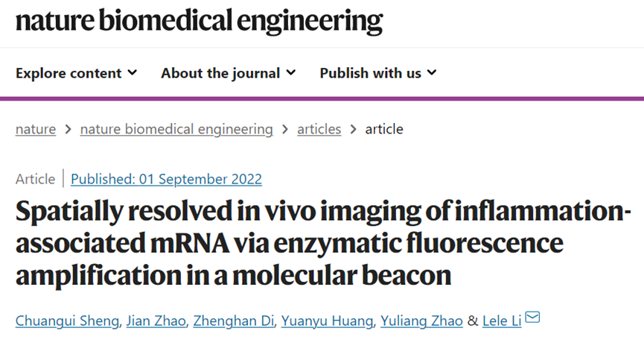This screenshot has width=644, height=337.
Task: Open the About the journal menu
Action: point(229,73)
